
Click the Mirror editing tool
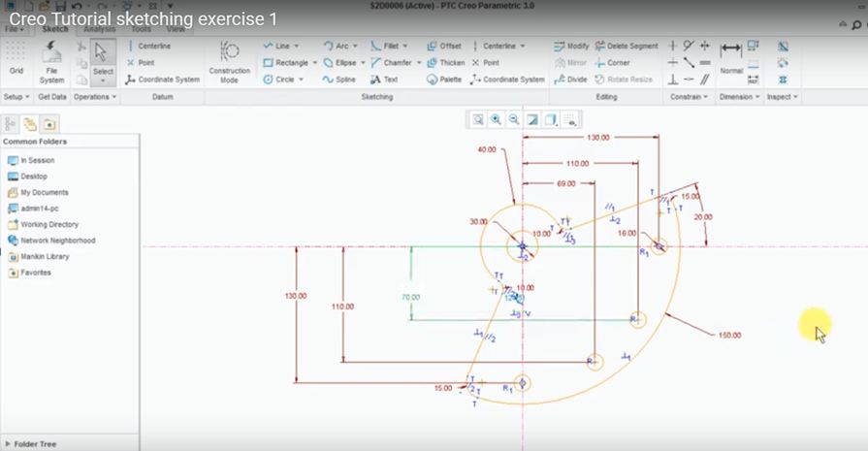[570, 62]
